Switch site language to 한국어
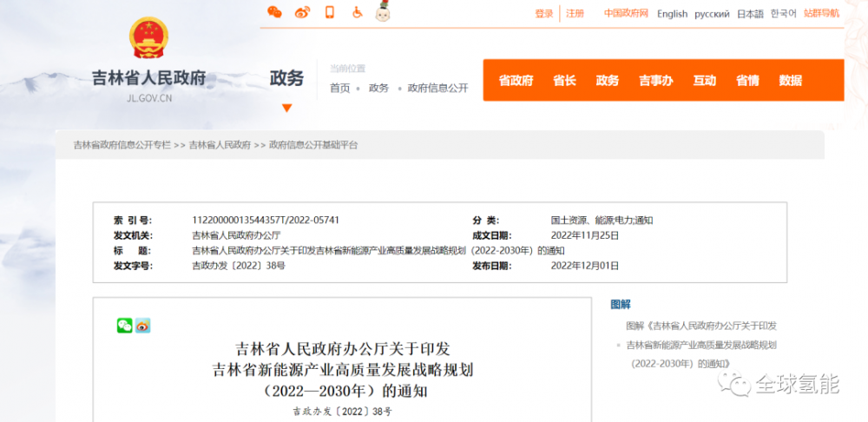This screenshot has height=422, width=868. 784,14
